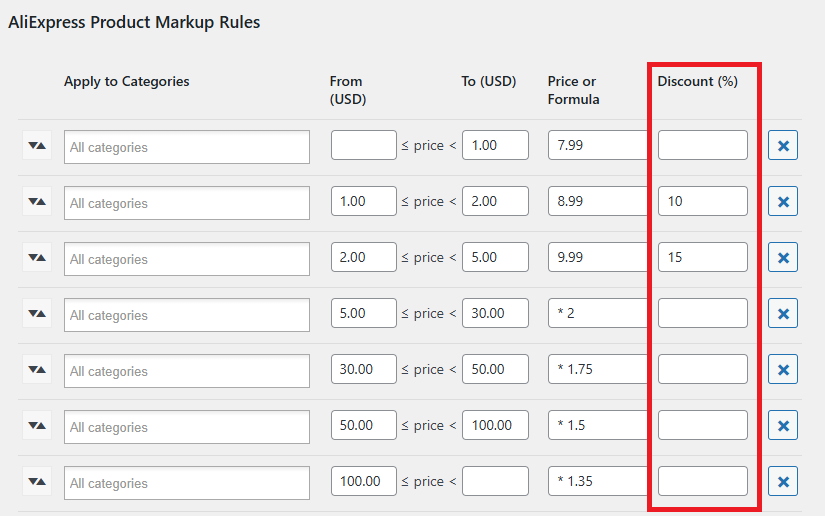Click the reorder arrows on the * 1.5 rule row
This screenshot has height=516, width=825.
pyautogui.click(x=37, y=425)
